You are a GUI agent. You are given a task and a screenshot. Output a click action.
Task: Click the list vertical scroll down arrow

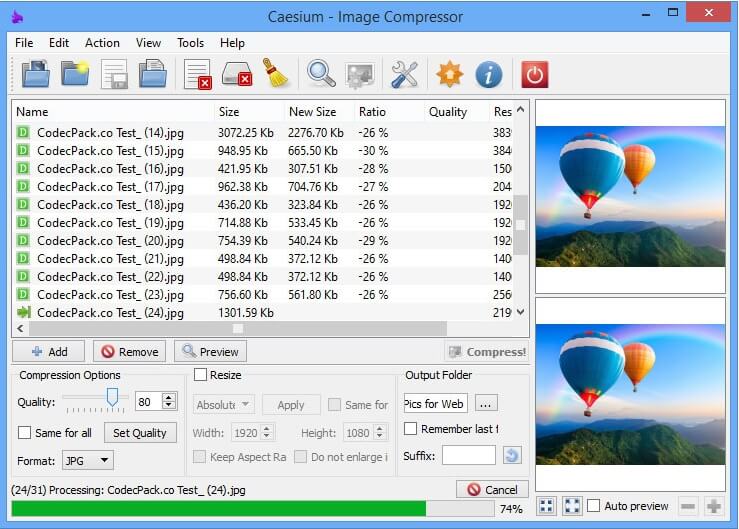tap(520, 312)
